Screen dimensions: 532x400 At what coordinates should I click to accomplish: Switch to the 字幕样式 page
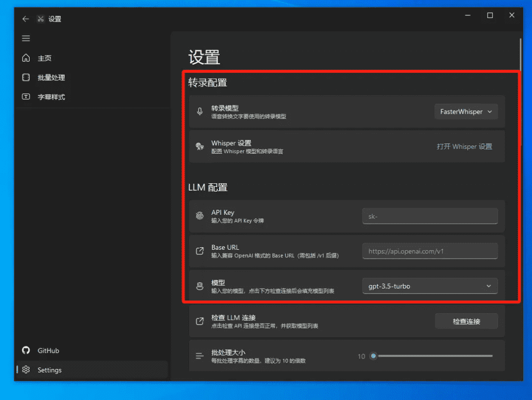click(x=51, y=97)
